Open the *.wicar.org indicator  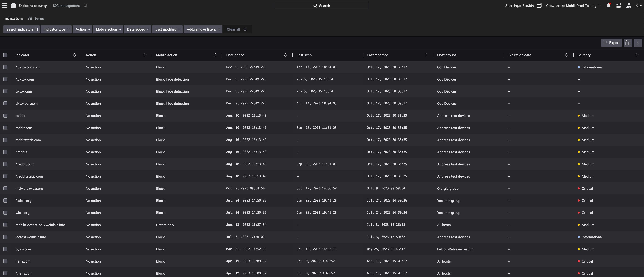coord(23,201)
